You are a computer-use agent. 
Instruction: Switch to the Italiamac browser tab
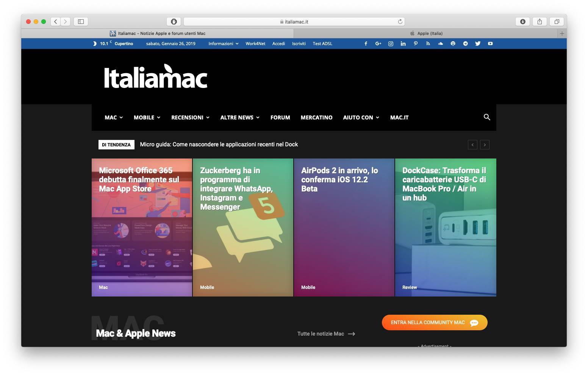click(158, 33)
